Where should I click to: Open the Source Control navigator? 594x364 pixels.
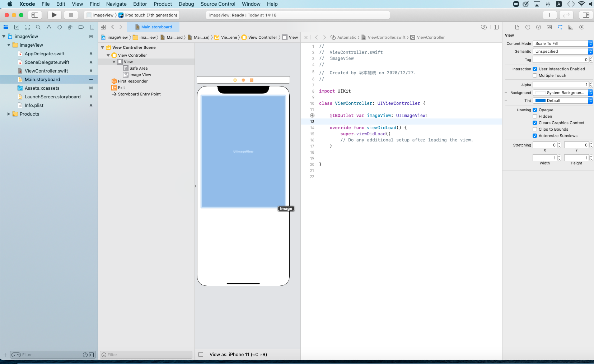coord(17,27)
